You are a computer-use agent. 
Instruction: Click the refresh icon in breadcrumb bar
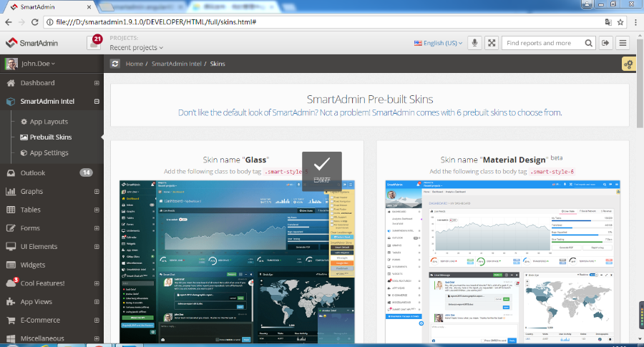tap(115, 64)
